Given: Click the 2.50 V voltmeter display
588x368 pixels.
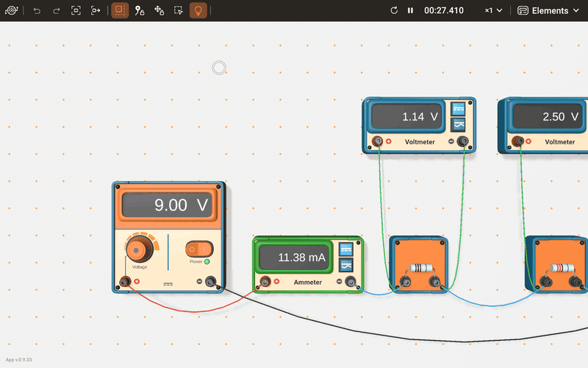Looking at the screenshot, I should (548, 117).
